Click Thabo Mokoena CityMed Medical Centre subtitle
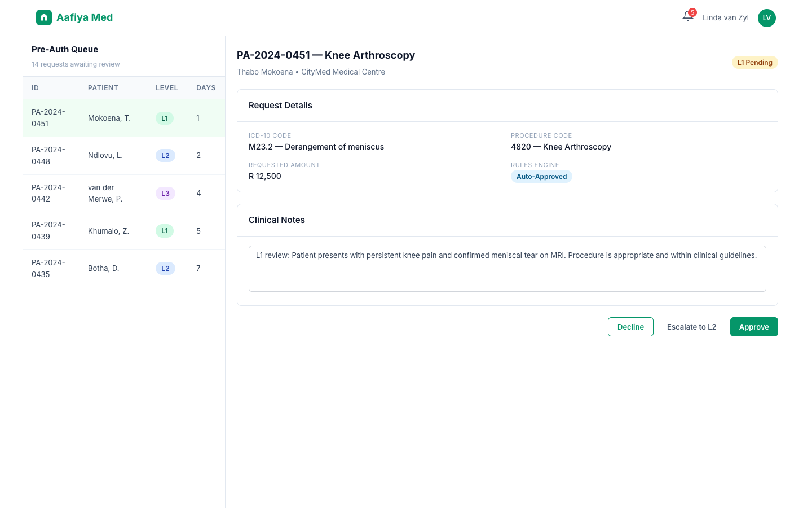Viewport: 812px width, 508px height. tap(311, 72)
